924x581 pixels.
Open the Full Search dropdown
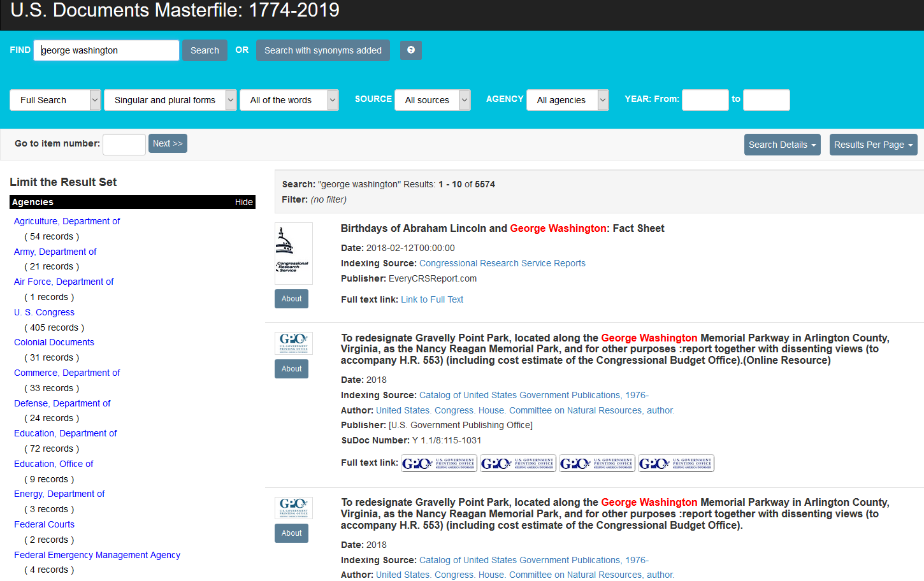[55, 100]
